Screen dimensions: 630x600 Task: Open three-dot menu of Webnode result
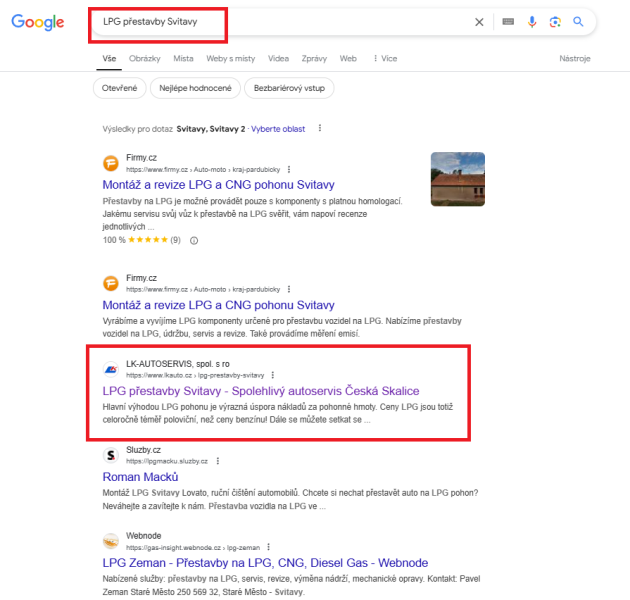[268, 547]
